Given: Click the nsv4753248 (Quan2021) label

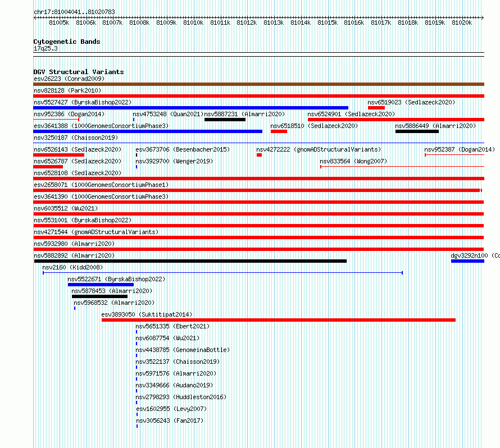Looking at the screenshot, I should point(168,114).
